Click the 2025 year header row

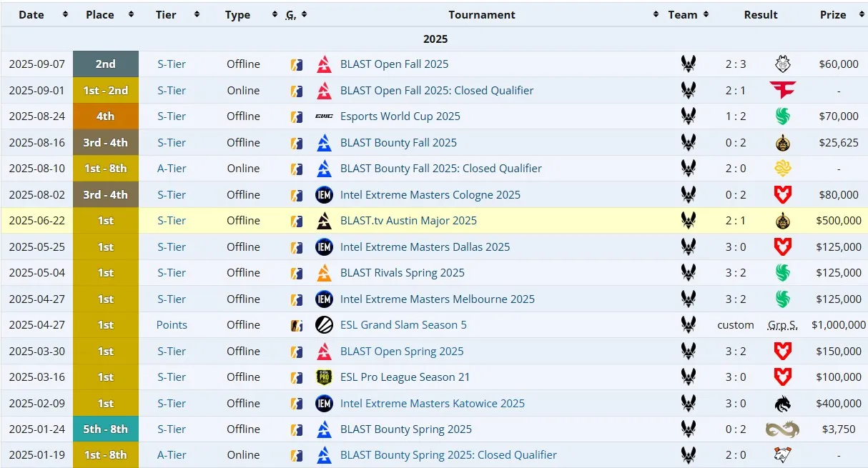pyautogui.click(x=434, y=39)
